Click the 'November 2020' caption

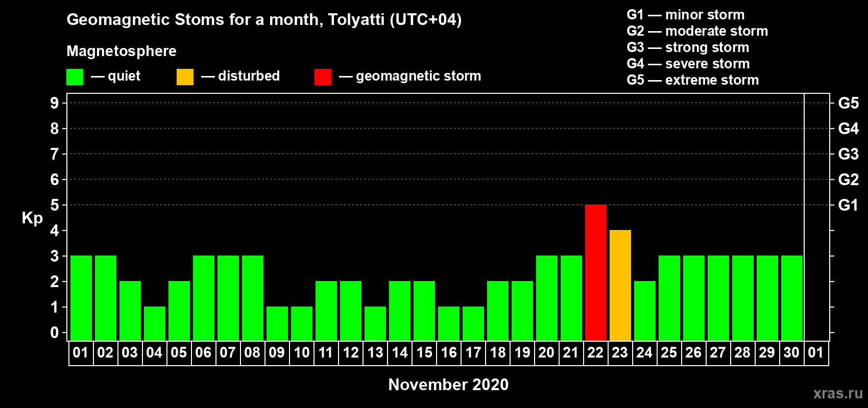(x=448, y=385)
